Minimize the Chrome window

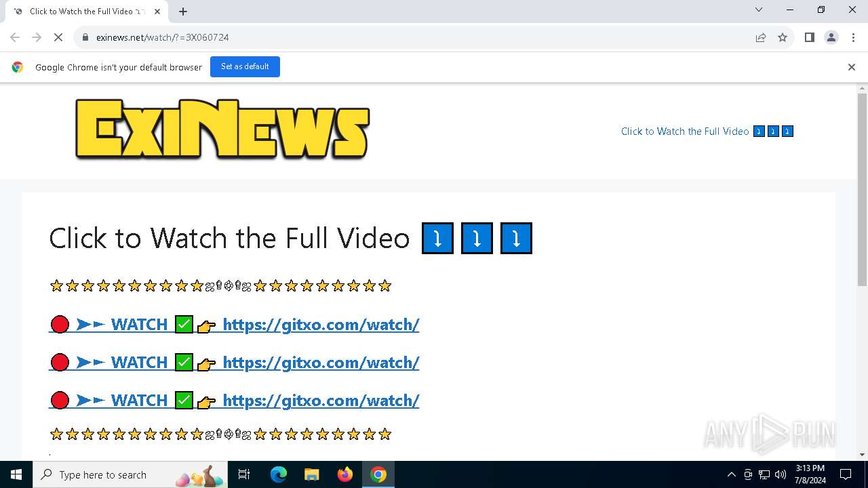[790, 9]
